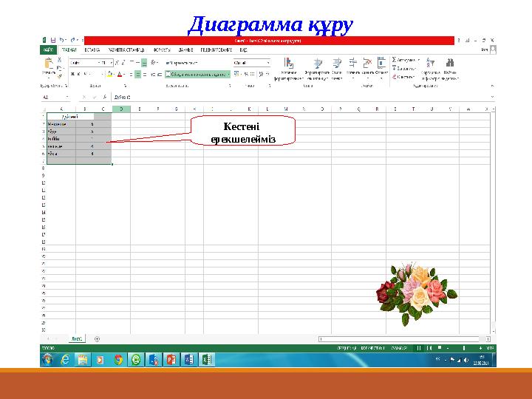Image resolution: width=532 pixels, height=399 pixels.
Task: Open Sort and Filter menu
Action: point(431,69)
